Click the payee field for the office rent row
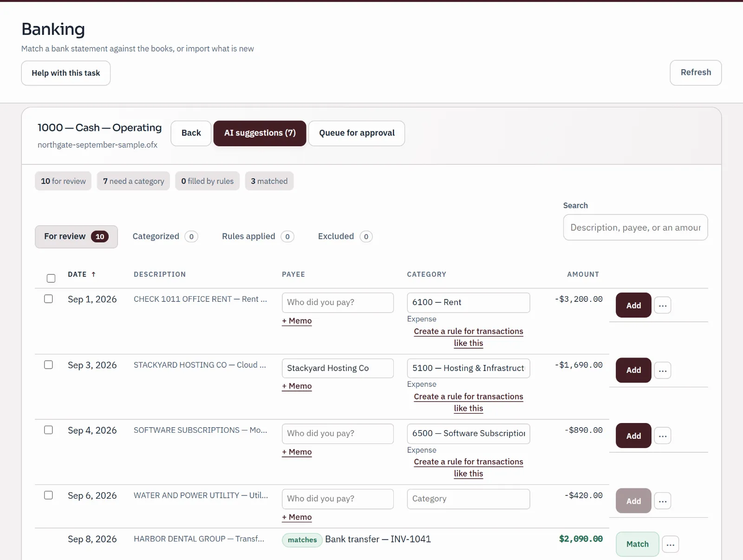 (x=338, y=303)
